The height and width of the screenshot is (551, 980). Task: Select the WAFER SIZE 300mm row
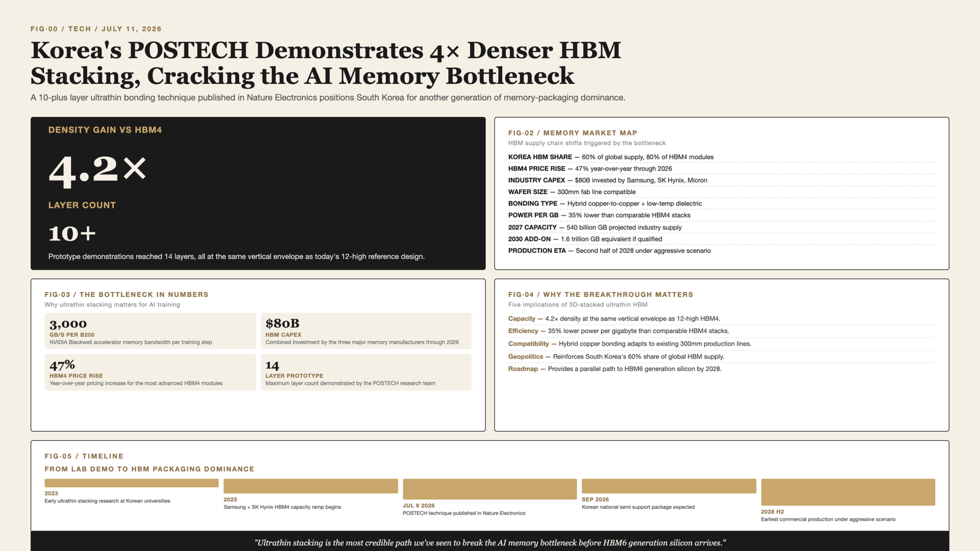coord(722,192)
